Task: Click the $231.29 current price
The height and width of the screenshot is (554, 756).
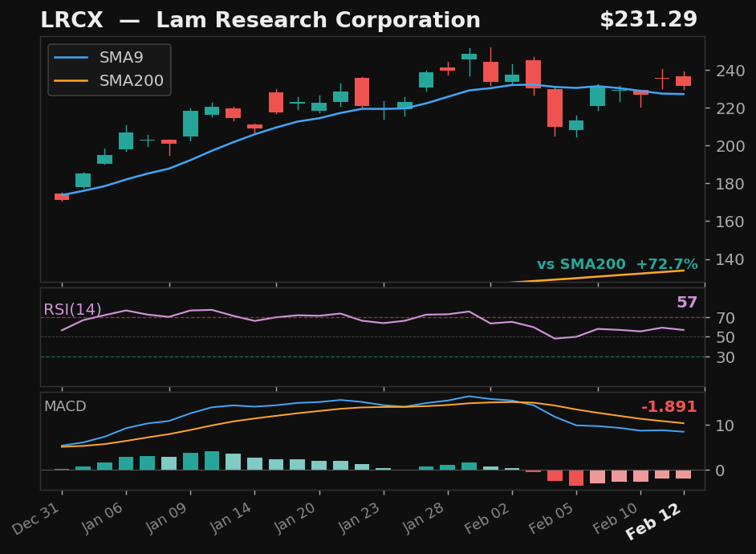Action: coord(648,20)
